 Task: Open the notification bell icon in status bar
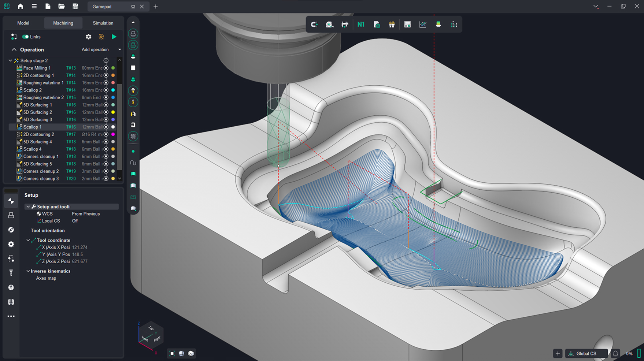pyautogui.click(x=615, y=353)
